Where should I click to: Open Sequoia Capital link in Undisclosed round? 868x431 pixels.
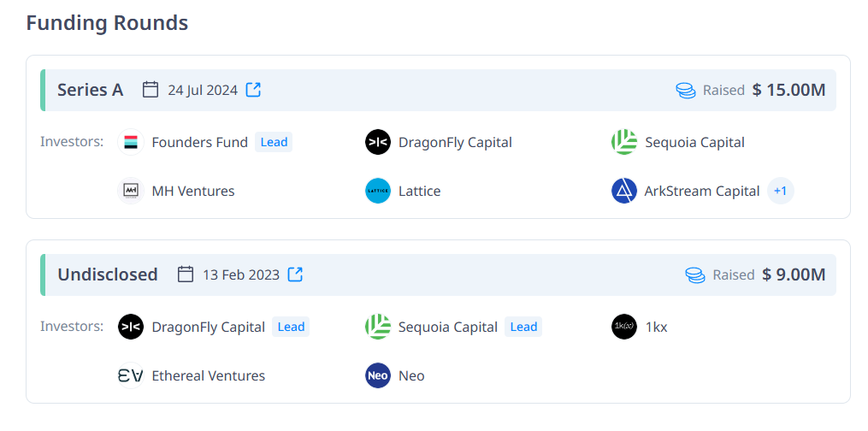click(448, 328)
